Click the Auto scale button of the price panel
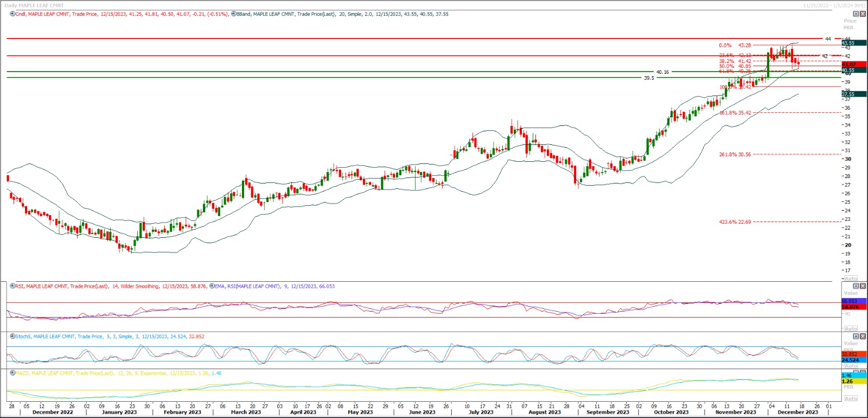The image size is (868, 418). 851,278
